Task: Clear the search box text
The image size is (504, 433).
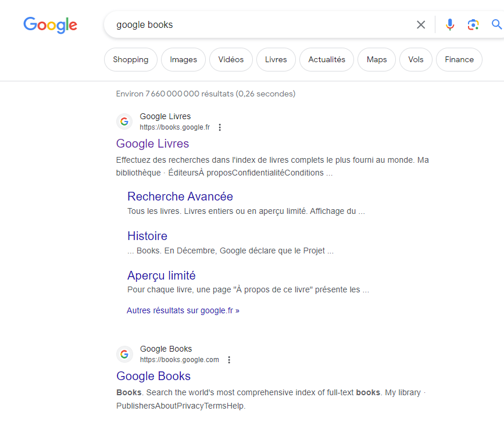Action: pos(421,24)
